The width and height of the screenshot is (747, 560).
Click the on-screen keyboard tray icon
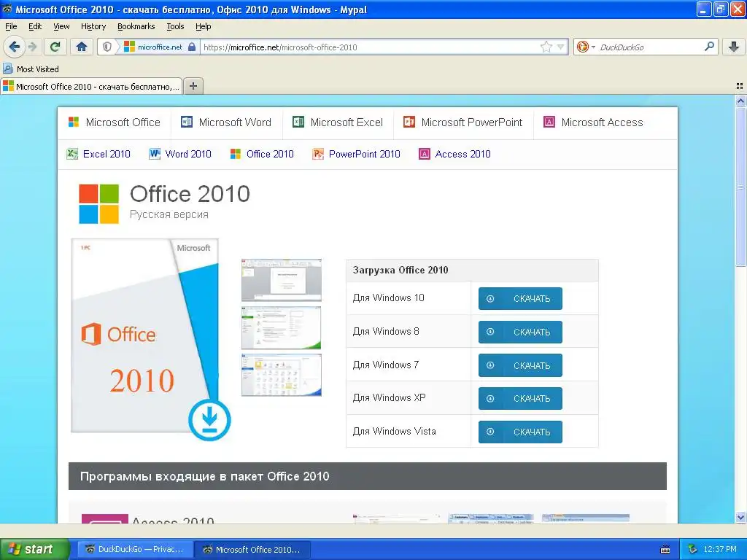665,550
